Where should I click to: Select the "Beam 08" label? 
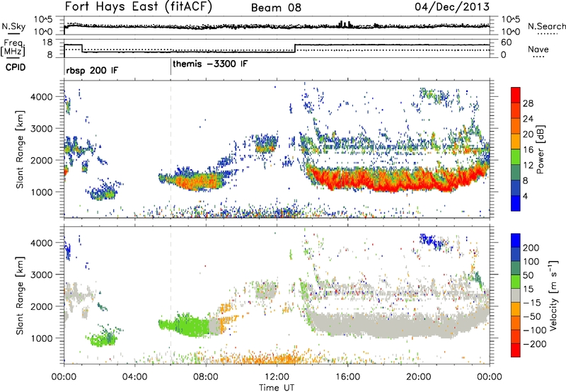276,8
